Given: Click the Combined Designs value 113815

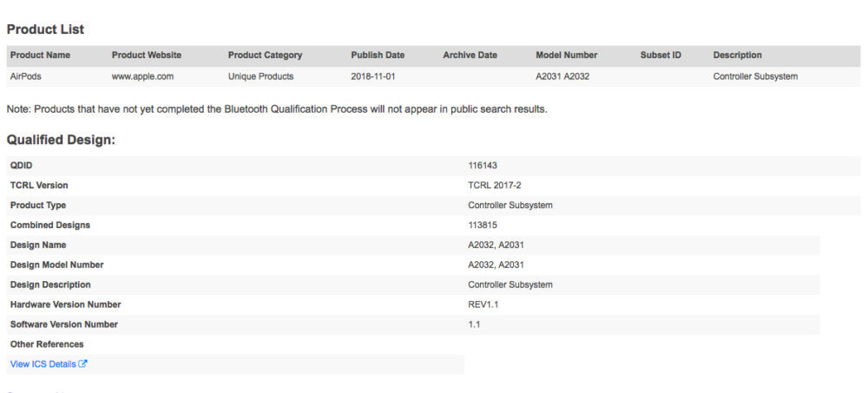Looking at the screenshot, I should pyautogui.click(x=483, y=225).
